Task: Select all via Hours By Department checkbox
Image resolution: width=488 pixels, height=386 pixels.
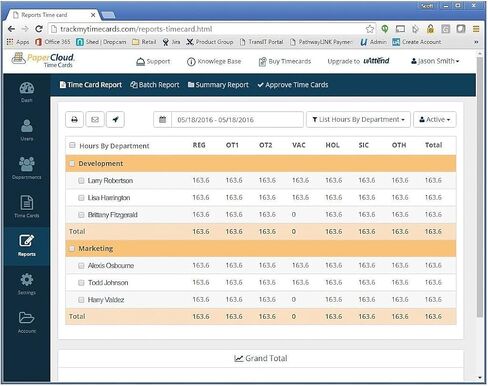Action: pyautogui.click(x=72, y=145)
